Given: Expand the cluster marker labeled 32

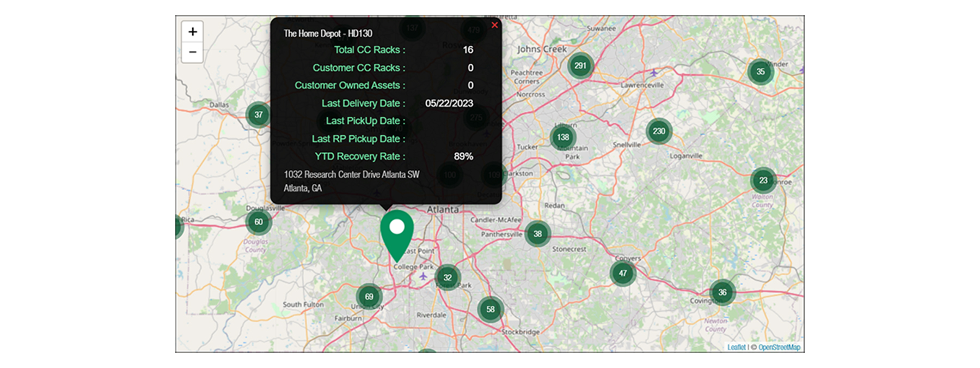Looking at the screenshot, I should pyautogui.click(x=448, y=277).
